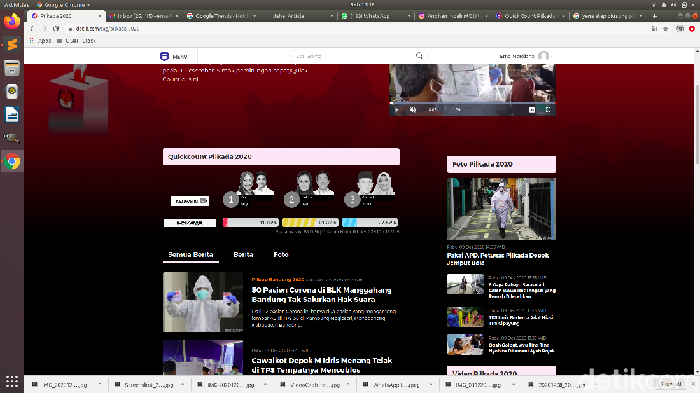Screen dimensions: 700x393
Task: Open the Apps bookmarks shortcut
Action: pos(40,41)
